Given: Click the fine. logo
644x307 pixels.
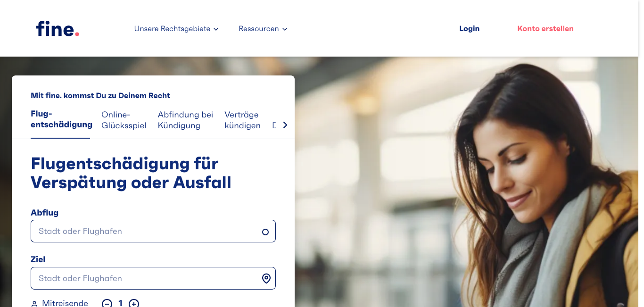Looking at the screenshot, I should pyautogui.click(x=58, y=29).
